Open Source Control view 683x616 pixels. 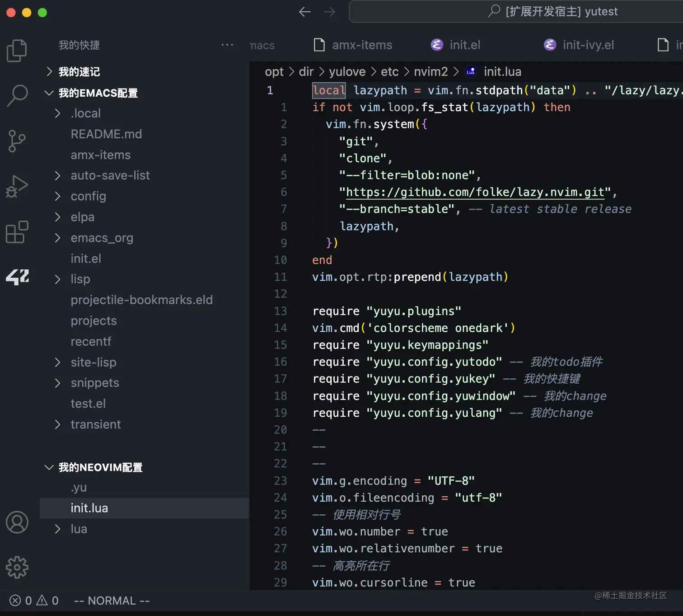pyautogui.click(x=17, y=141)
